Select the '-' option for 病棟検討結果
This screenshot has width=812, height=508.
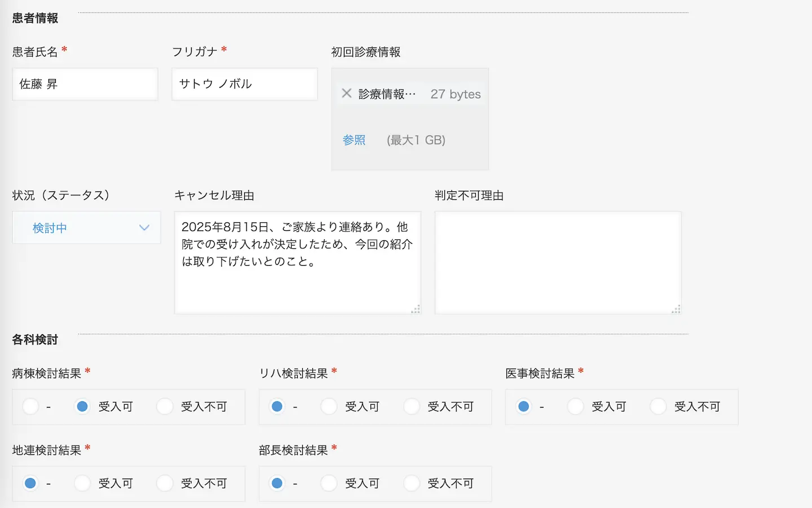(31, 406)
